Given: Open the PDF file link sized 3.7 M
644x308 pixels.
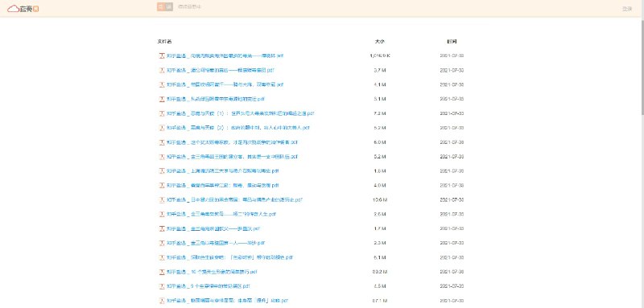Looking at the screenshot, I should coord(220,70).
